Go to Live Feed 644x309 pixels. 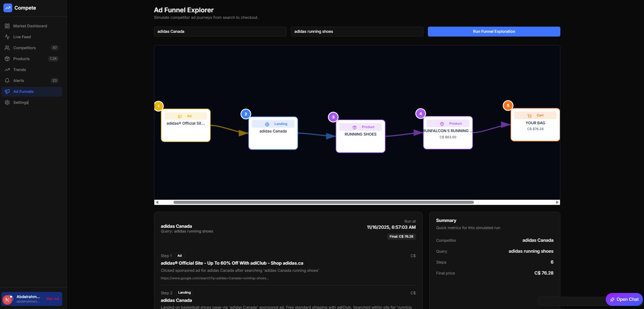point(32,37)
